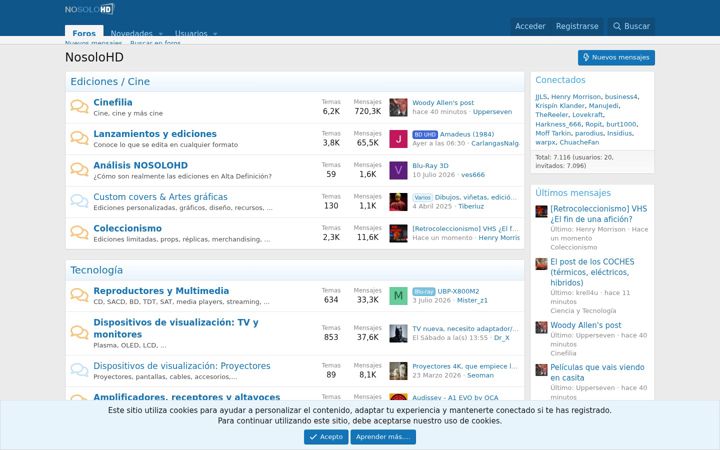This screenshot has width=720, height=450.
Task: Open the Cinefilia forum link
Action: 112,102
